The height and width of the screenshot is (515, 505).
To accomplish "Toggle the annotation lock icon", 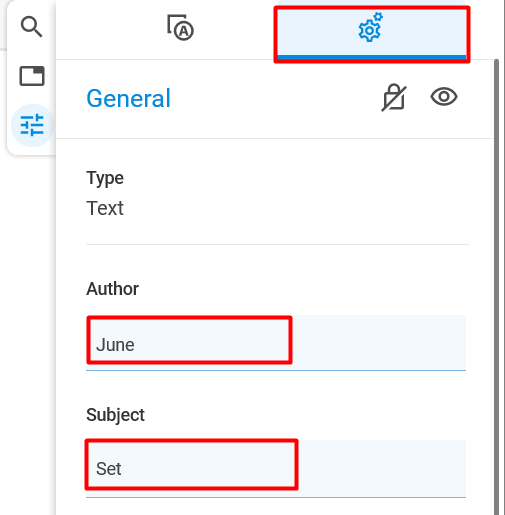I will 394,97.
